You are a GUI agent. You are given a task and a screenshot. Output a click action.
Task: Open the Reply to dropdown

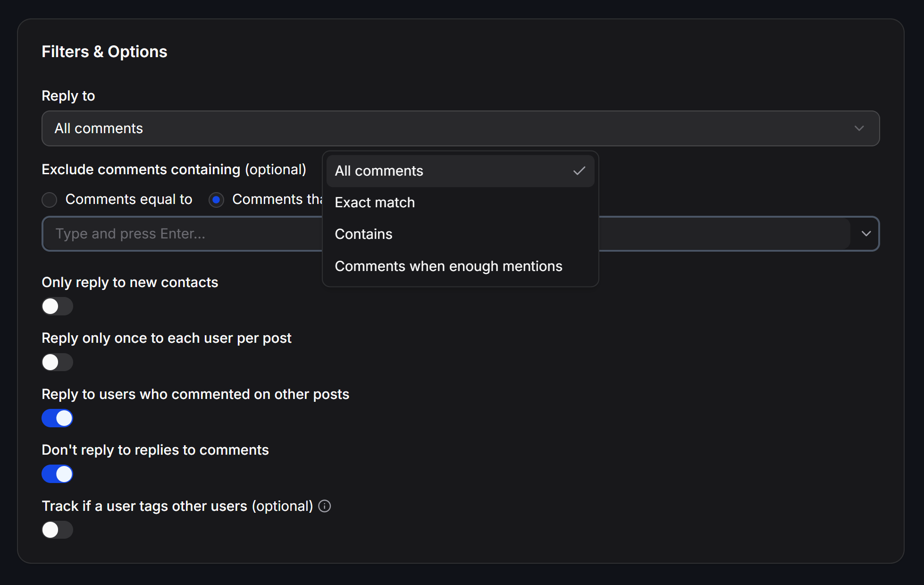click(461, 128)
